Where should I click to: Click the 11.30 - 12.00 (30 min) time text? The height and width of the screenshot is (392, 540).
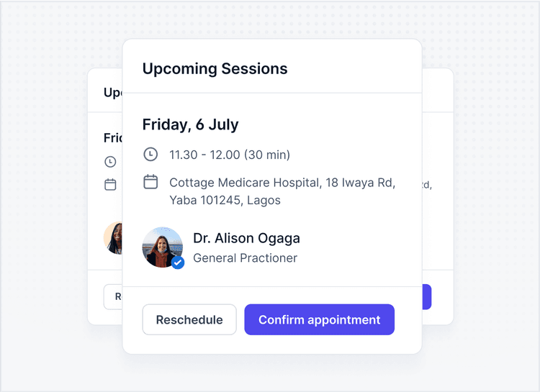(x=230, y=155)
